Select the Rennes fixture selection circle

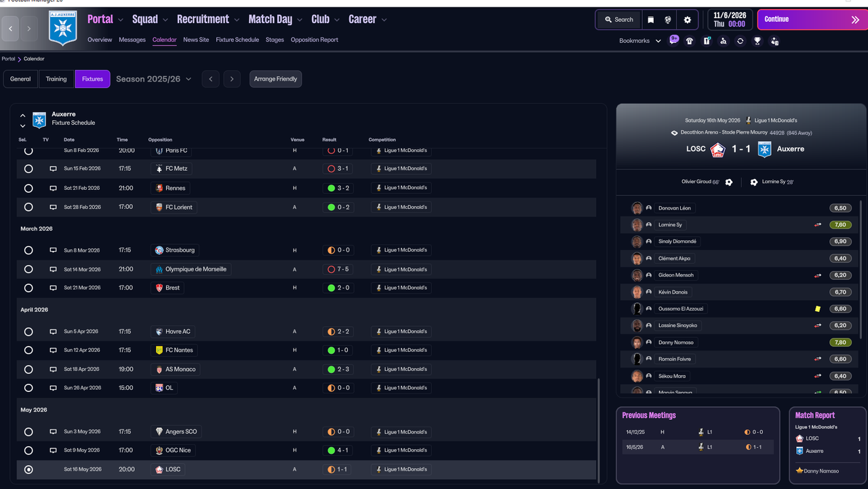point(28,188)
